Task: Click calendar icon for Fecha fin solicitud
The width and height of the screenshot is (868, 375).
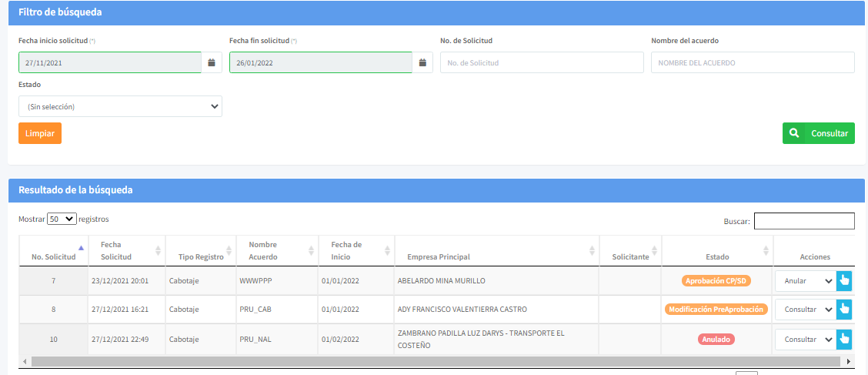Action: pos(422,62)
